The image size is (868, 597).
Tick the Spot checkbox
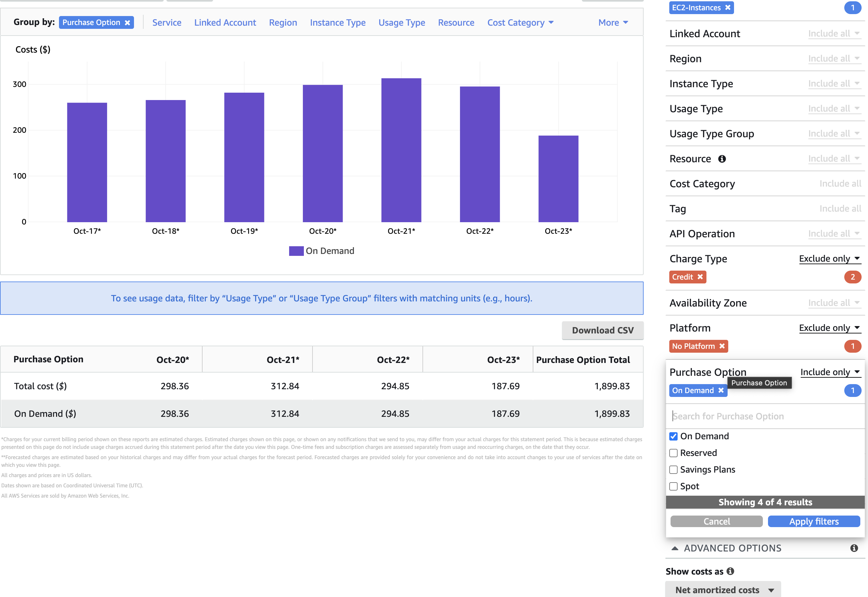click(673, 486)
